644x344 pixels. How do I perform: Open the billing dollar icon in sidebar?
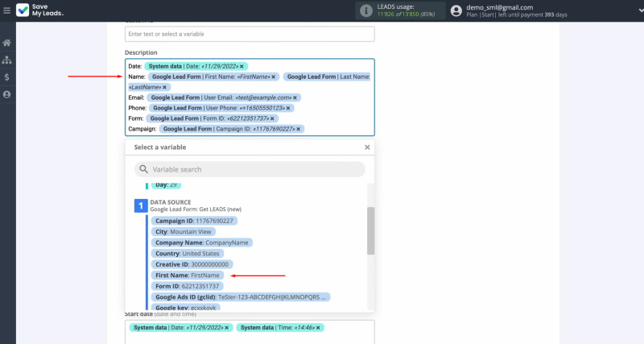[x=7, y=77]
